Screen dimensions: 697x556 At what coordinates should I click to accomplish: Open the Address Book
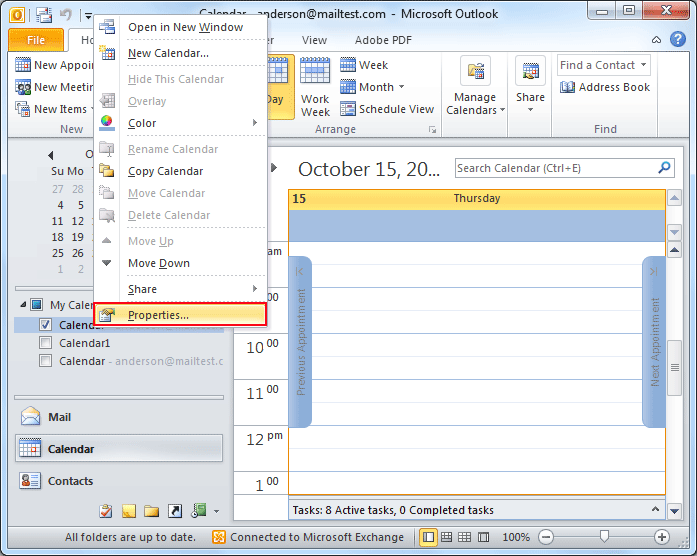point(605,87)
